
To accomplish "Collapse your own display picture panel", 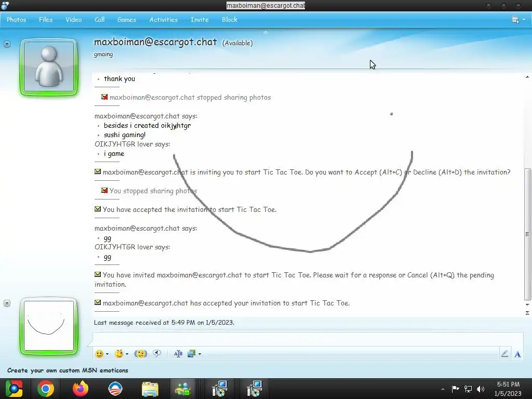I will [x=7, y=303].
